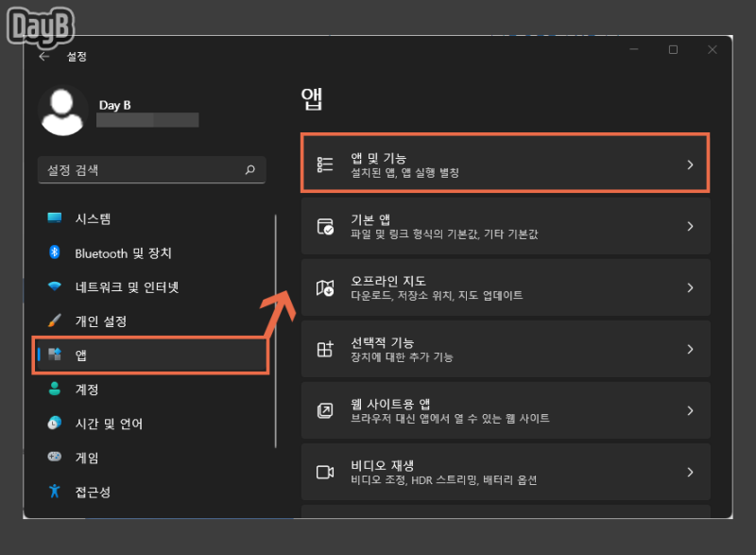Click the search magnifier icon
Image resolution: width=756 pixels, height=555 pixels.
(249, 170)
